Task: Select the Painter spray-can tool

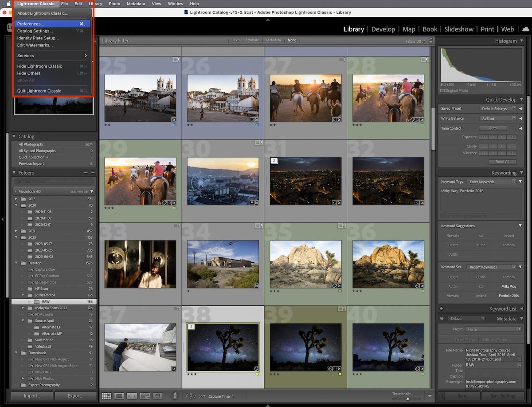Action: [175, 396]
